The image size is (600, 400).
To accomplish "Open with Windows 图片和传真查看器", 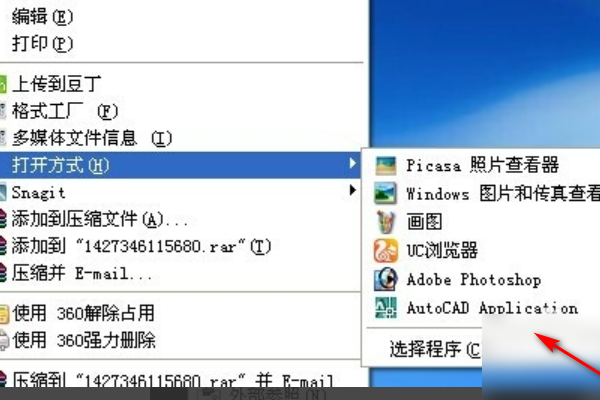I will [x=503, y=193].
